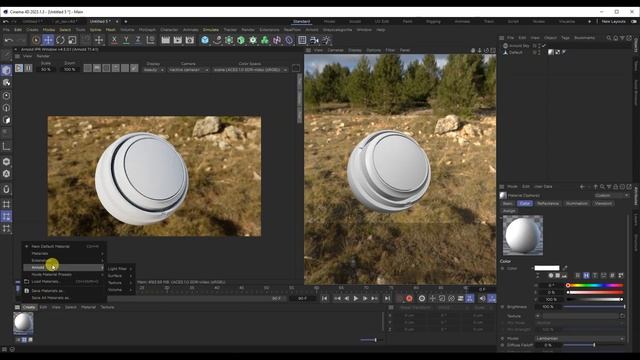The image size is (640, 360).
Task: Open the IPR Camera dropdown
Action: [189, 70]
